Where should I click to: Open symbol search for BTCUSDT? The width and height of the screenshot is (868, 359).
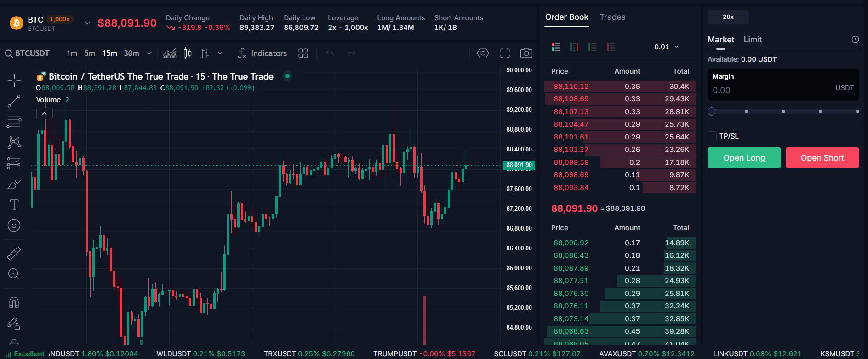[27, 53]
